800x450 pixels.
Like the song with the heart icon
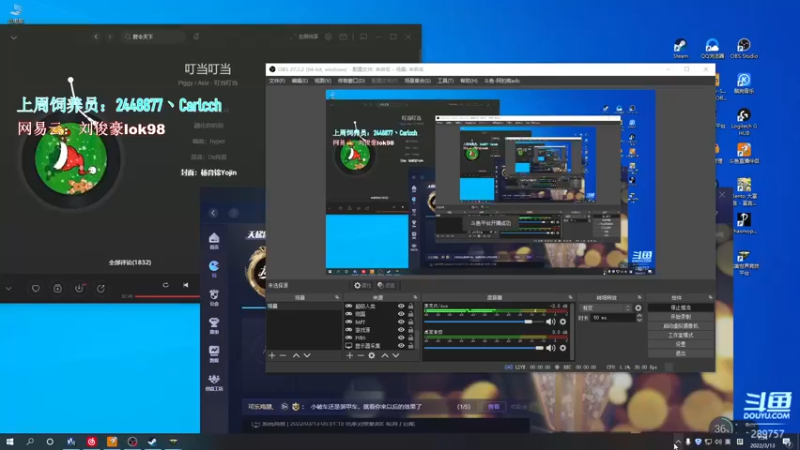point(36,288)
